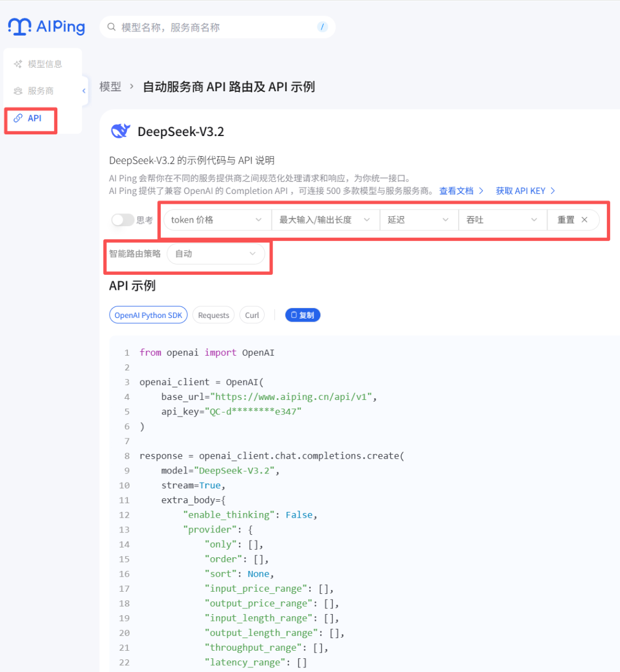620x672 pixels.
Task: Click the arrow after 获取 API KEY
Action: [553, 191]
